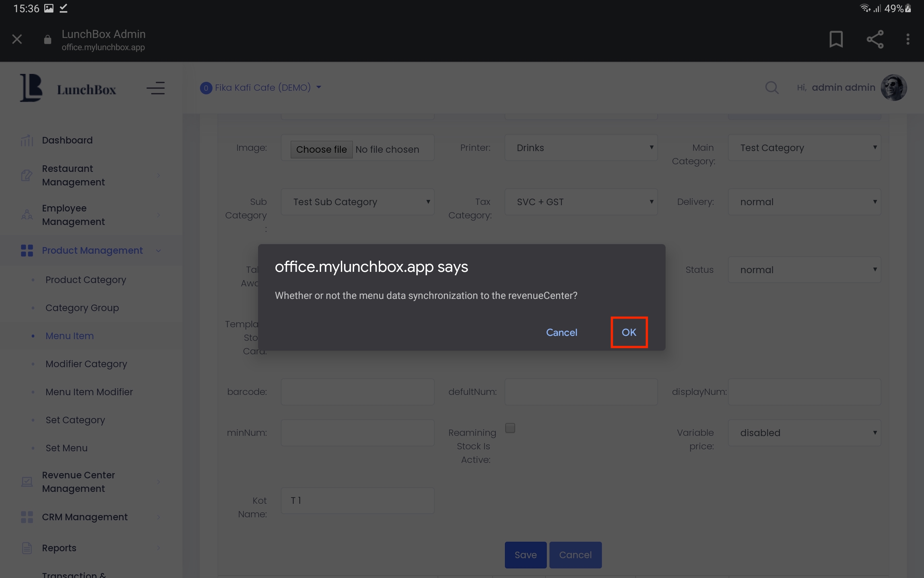The image size is (924, 578).
Task: Toggle the sidebar hamburger menu icon
Action: click(155, 88)
